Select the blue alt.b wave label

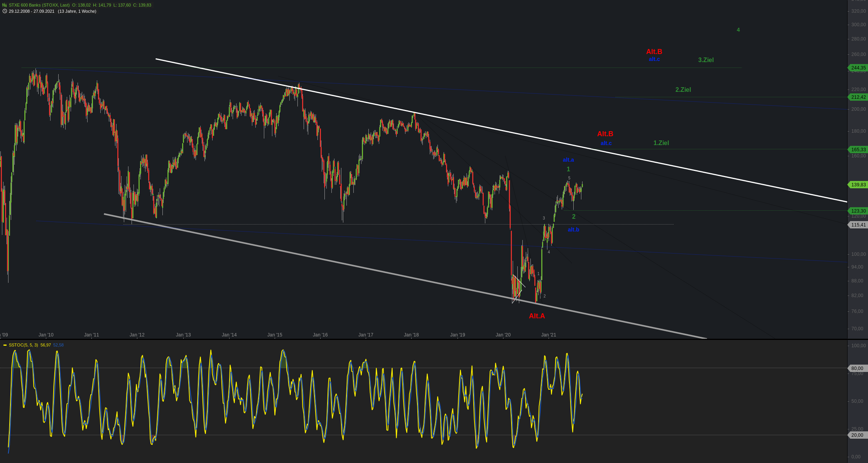pos(573,230)
